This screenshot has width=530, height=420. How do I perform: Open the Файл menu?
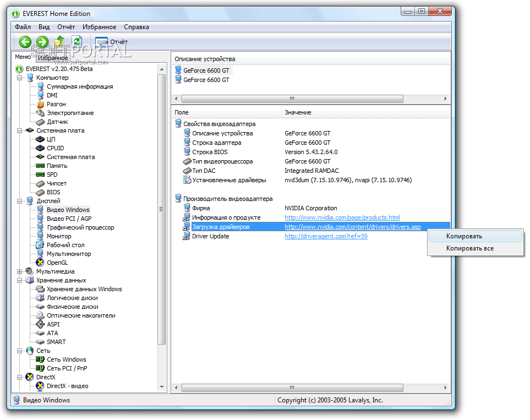pos(23,27)
